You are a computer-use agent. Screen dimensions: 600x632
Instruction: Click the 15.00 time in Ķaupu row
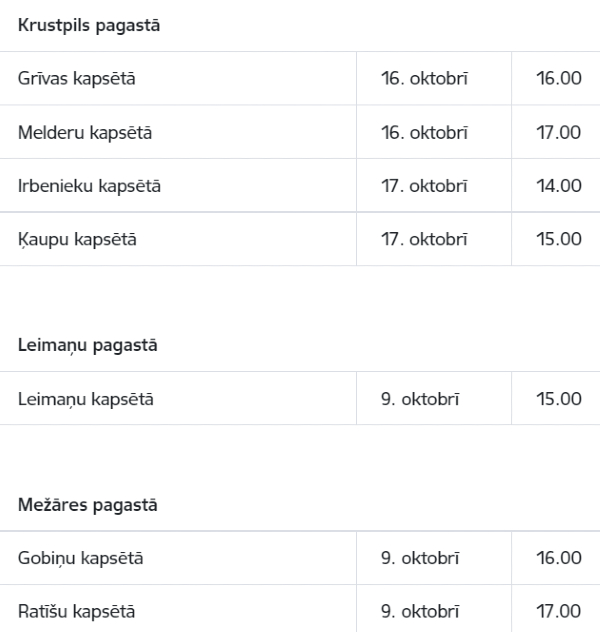(x=559, y=239)
